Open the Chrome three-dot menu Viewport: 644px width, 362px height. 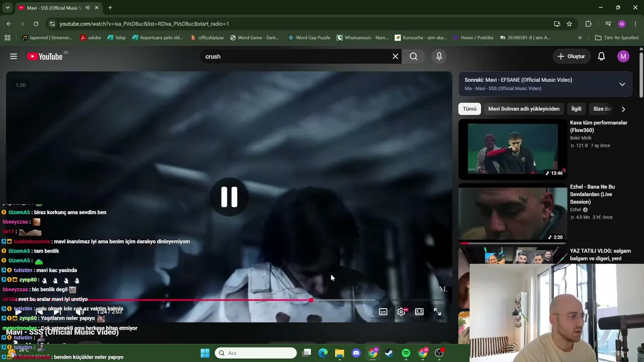[x=635, y=24]
